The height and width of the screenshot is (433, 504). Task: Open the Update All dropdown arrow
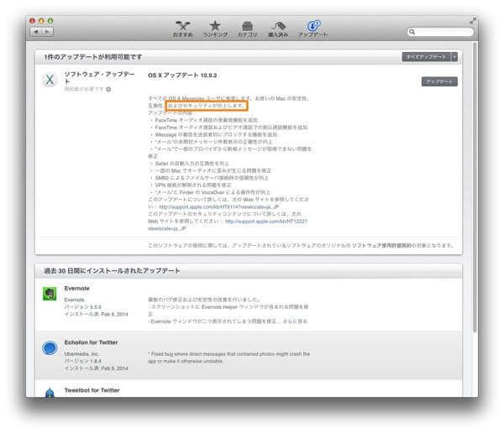pyautogui.click(x=454, y=57)
